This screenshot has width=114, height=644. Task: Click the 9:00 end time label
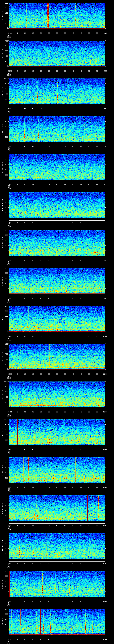click(x=105, y=298)
